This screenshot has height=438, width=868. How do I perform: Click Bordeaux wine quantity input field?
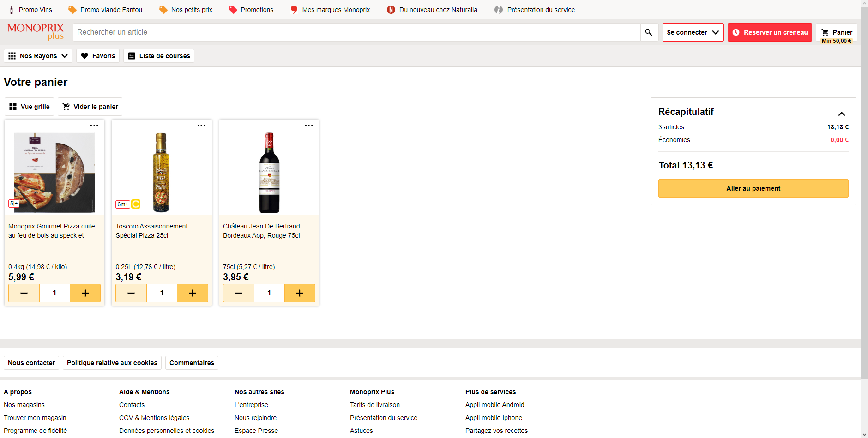[x=269, y=293]
